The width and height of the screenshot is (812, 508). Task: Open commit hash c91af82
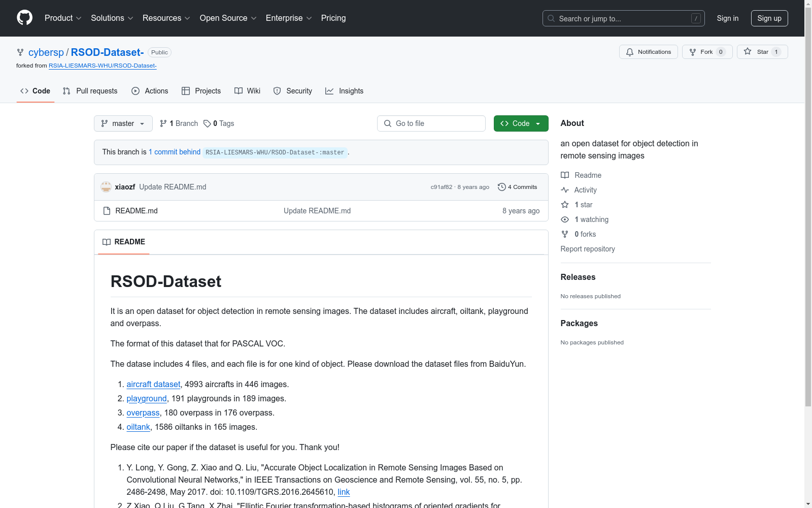(x=442, y=187)
